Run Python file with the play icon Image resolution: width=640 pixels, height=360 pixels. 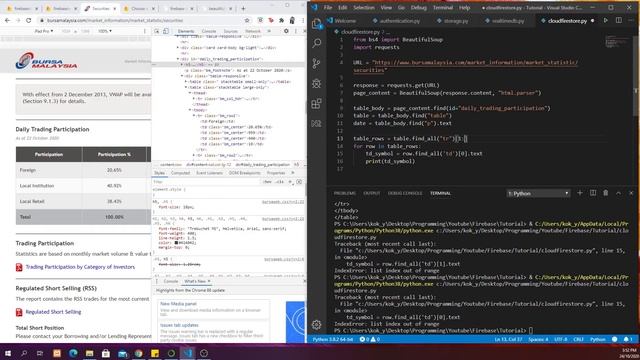tap(606, 20)
